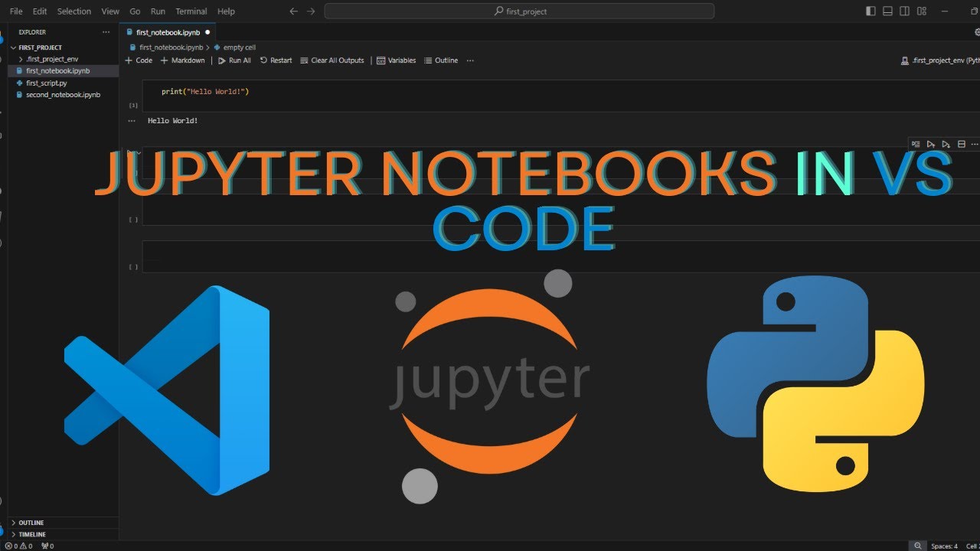The height and width of the screenshot is (551, 980).
Task: Click the unsaved dot on first_notebook.ipynb tab
Action: (207, 32)
